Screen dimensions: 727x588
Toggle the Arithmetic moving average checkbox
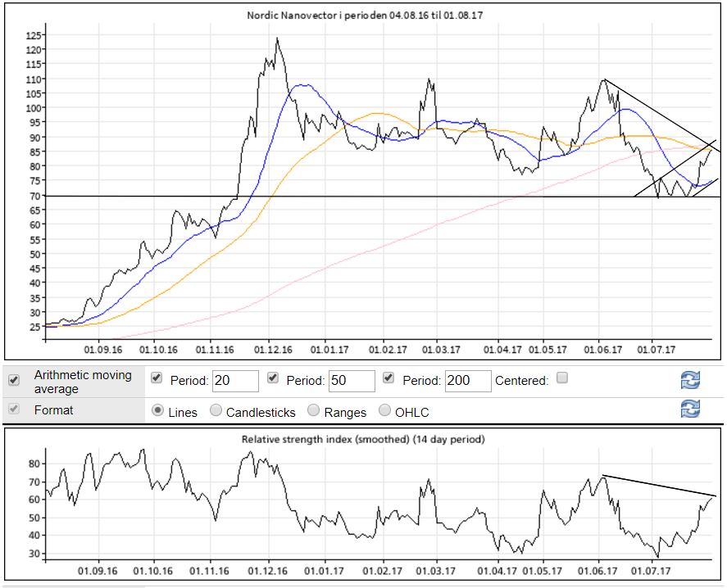tap(14, 381)
